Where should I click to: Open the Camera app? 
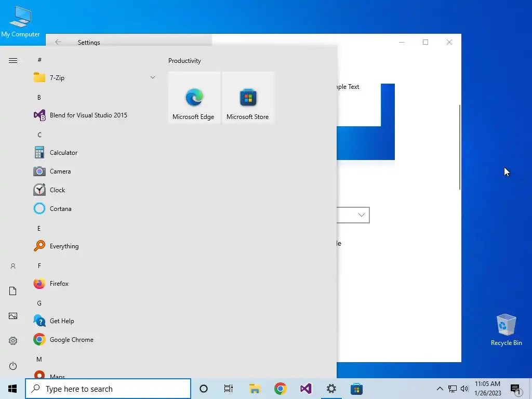tap(95, 171)
